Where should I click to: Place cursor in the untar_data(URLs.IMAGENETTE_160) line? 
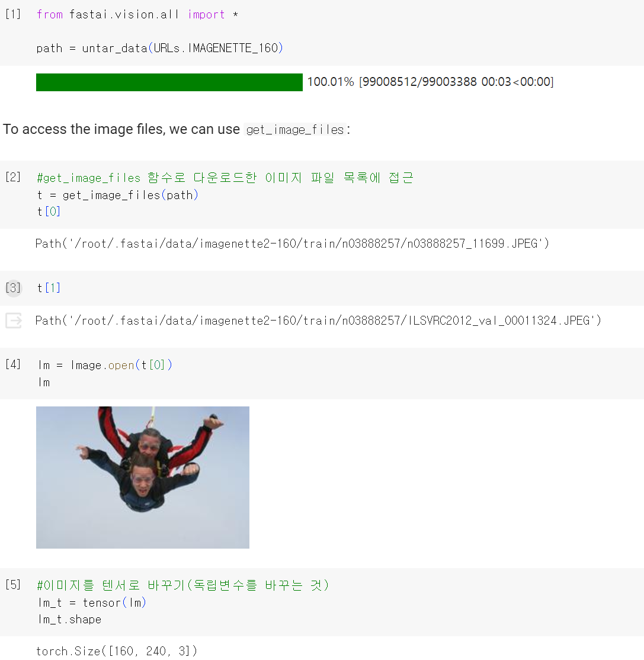(159, 49)
